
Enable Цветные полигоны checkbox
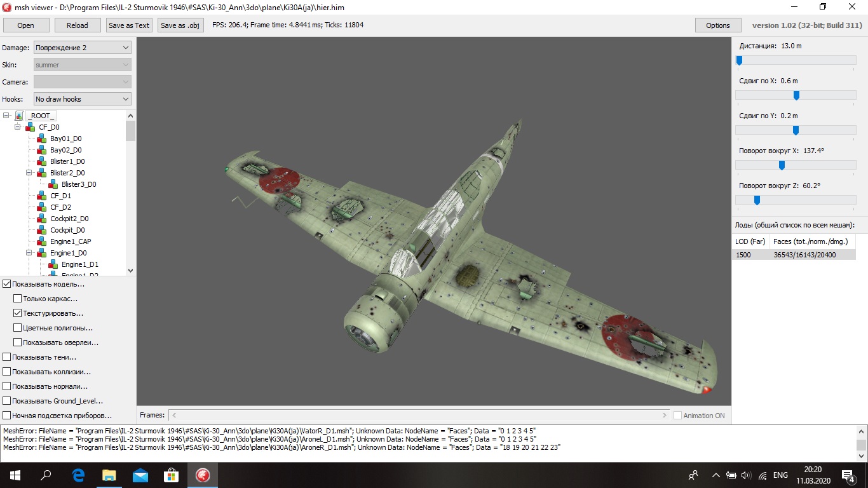pyautogui.click(x=18, y=328)
